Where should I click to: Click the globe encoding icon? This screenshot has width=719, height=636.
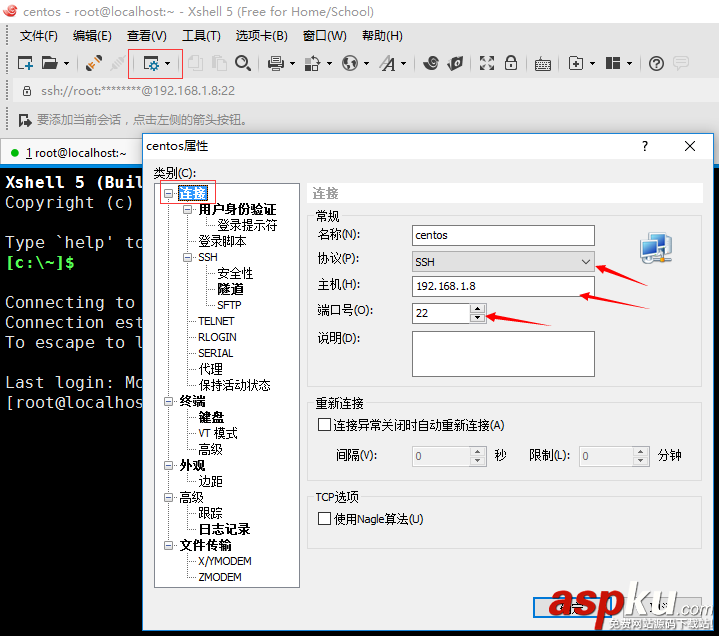tap(350, 63)
